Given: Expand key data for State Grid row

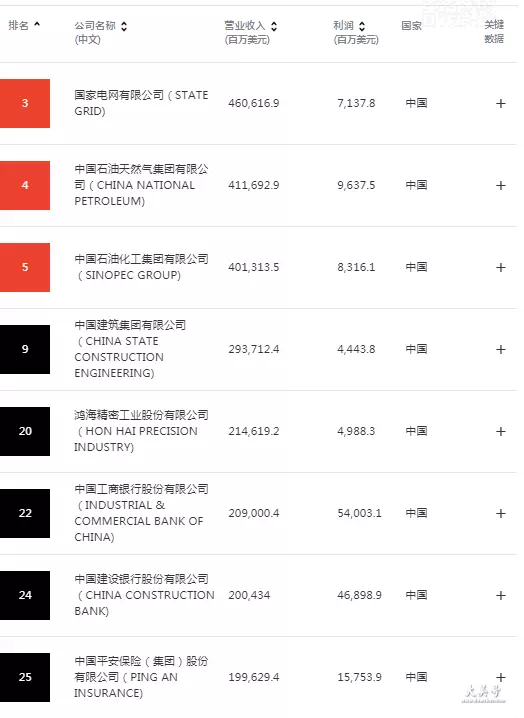Looking at the screenshot, I should (x=501, y=103).
